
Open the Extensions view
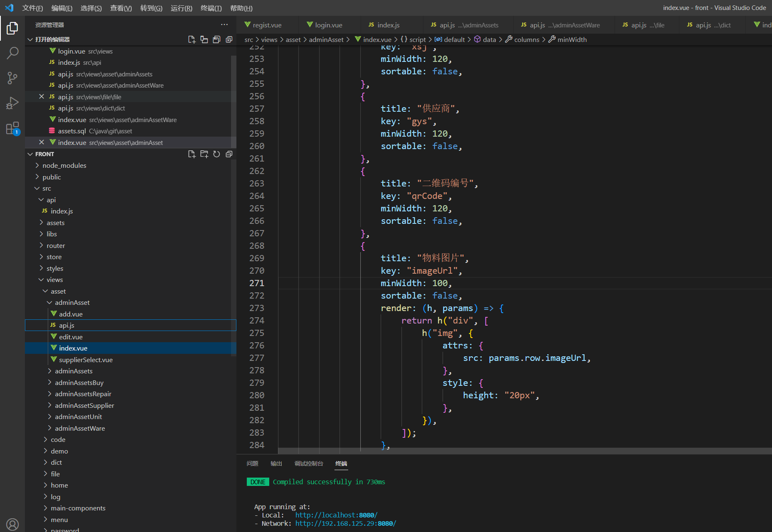point(12,128)
